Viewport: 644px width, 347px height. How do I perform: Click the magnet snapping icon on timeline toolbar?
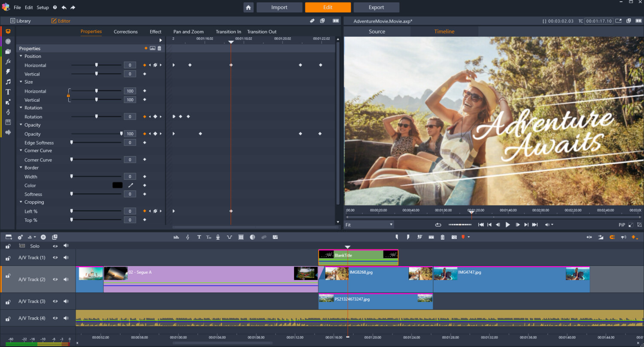(612, 237)
